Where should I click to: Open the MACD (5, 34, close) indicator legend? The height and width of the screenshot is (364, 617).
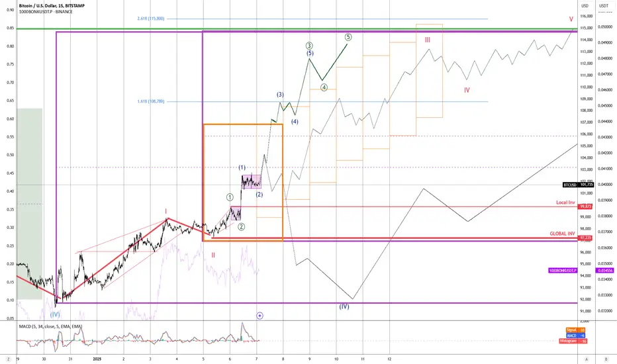50,326
